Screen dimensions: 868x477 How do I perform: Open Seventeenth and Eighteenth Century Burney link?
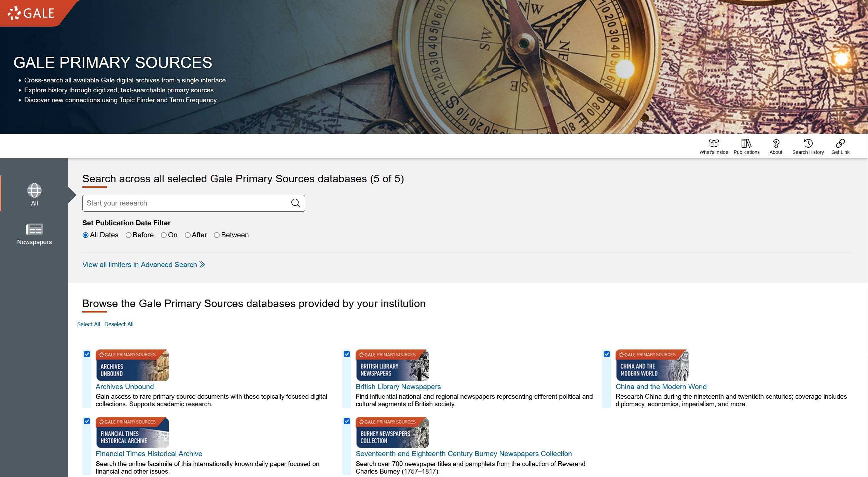pos(464,454)
